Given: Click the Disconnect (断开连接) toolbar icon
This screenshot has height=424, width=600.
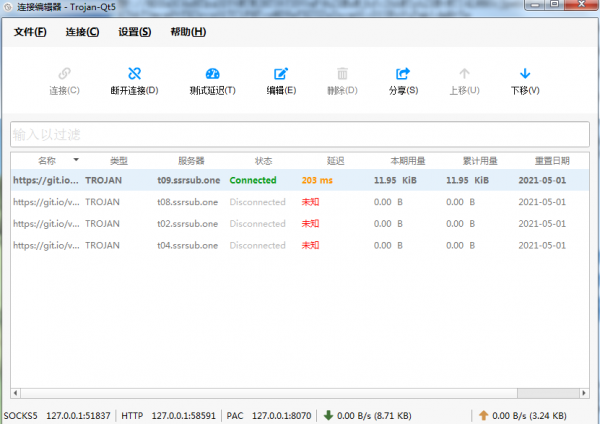Looking at the screenshot, I should pos(134,74).
